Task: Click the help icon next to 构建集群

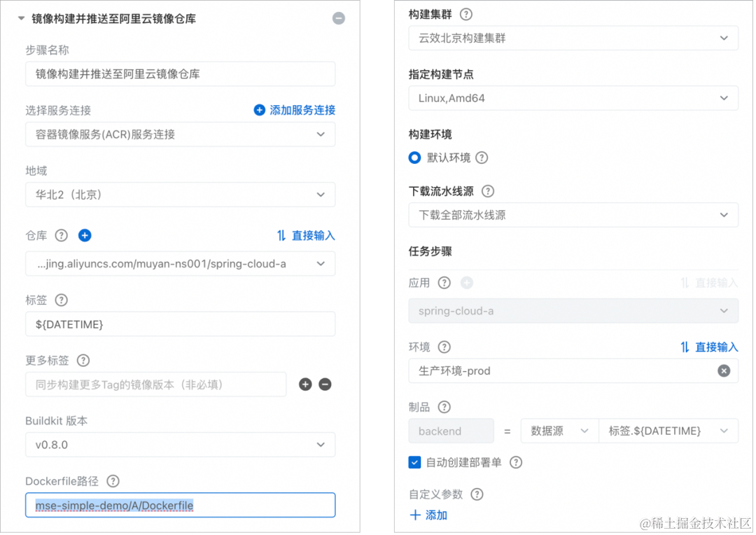Action: [465, 14]
